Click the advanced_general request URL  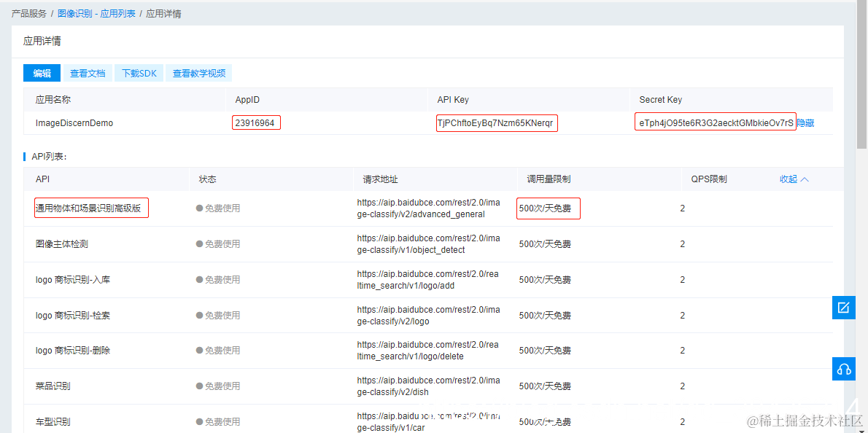pos(428,208)
